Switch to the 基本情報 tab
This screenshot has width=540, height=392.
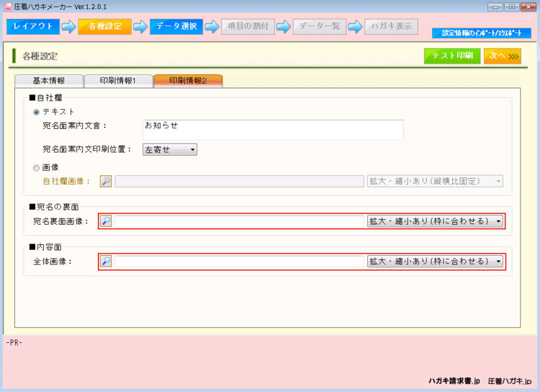pyautogui.click(x=49, y=81)
